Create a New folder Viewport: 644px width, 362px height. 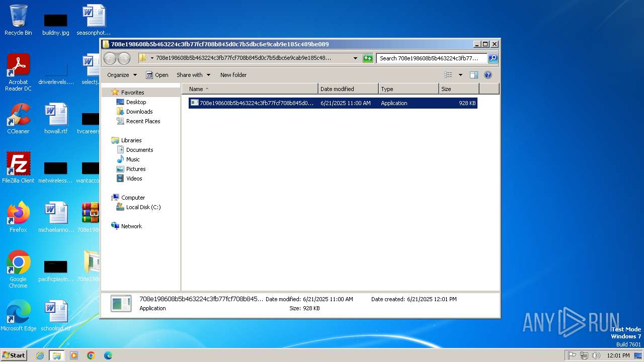[233, 75]
